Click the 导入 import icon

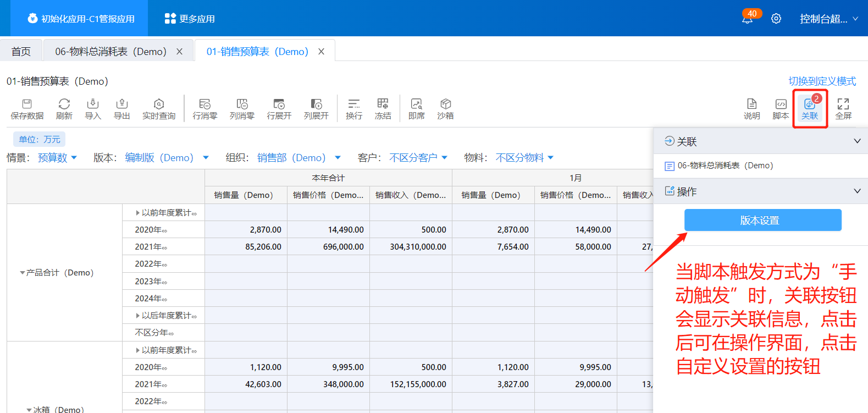click(93, 108)
